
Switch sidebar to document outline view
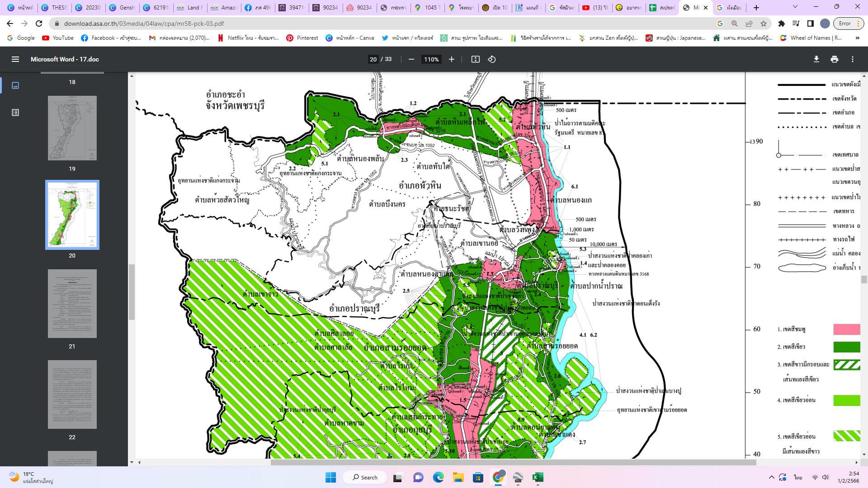[x=15, y=113]
